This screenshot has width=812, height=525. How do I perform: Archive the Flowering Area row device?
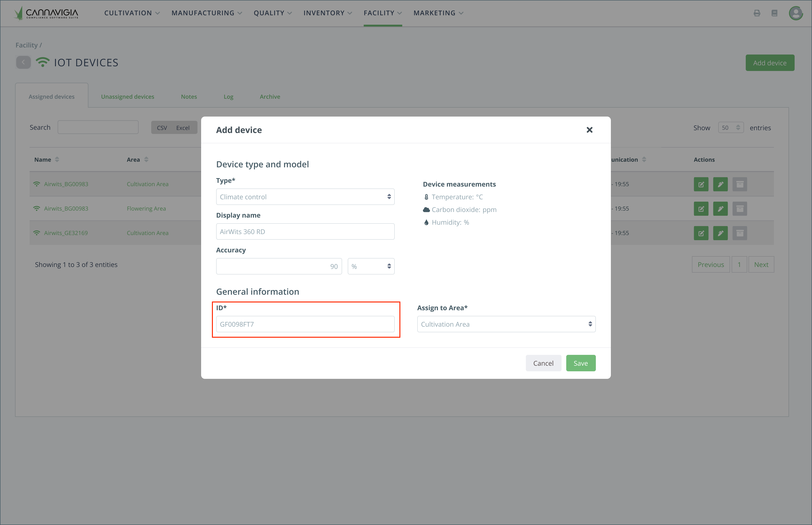[740, 209]
